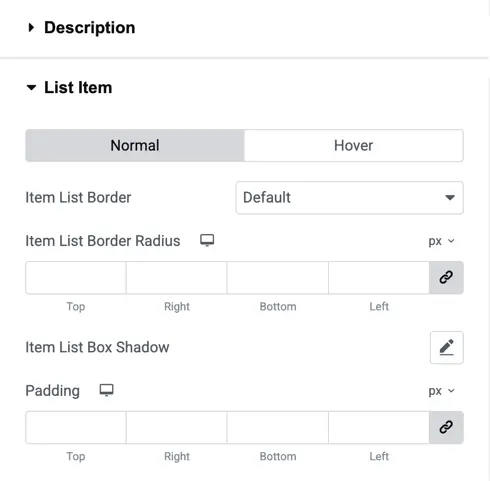Open Item List Box Shadow pencil editor

pos(446,347)
